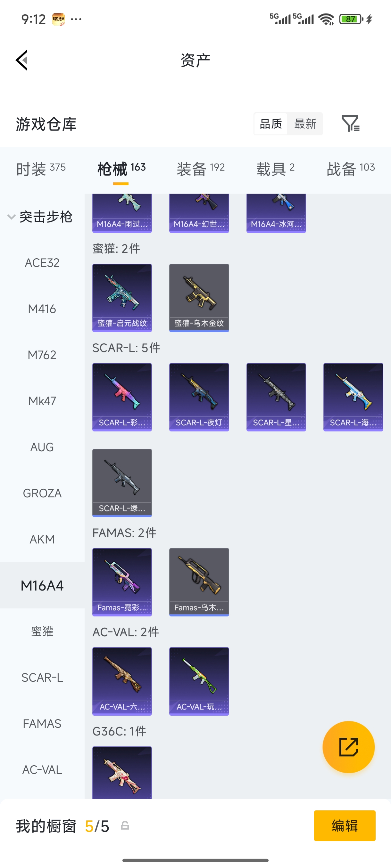Select the 蜜獾-启元战纹 weapon skin
This screenshot has width=391, height=868.
(122, 298)
